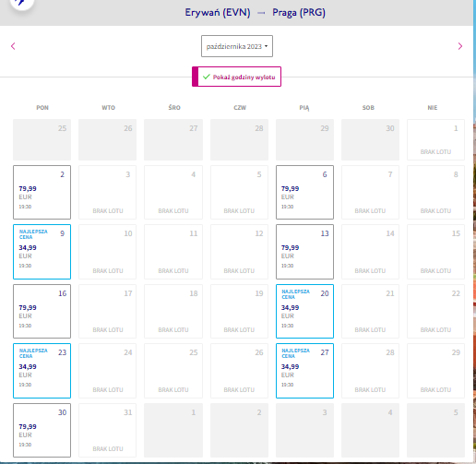Click the round logo icon at top left
Image resolution: width=476 pixels, height=464 pixels.
click(21, 3)
